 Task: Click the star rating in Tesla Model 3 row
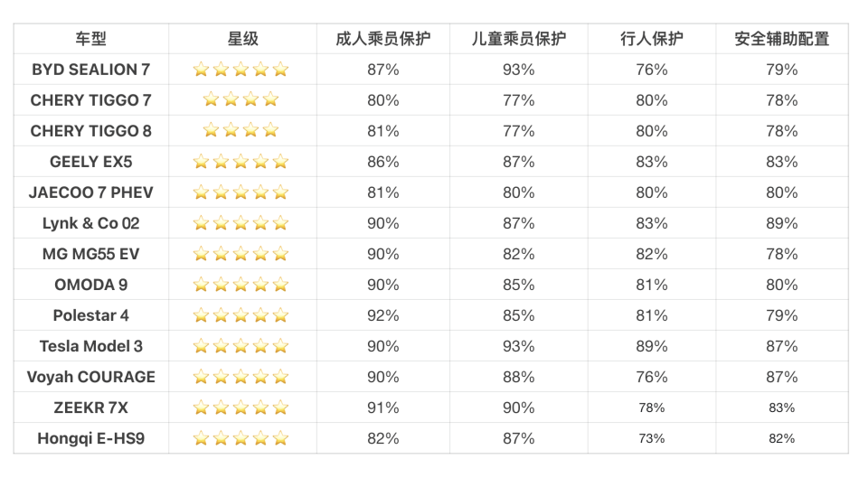pyautogui.click(x=241, y=346)
